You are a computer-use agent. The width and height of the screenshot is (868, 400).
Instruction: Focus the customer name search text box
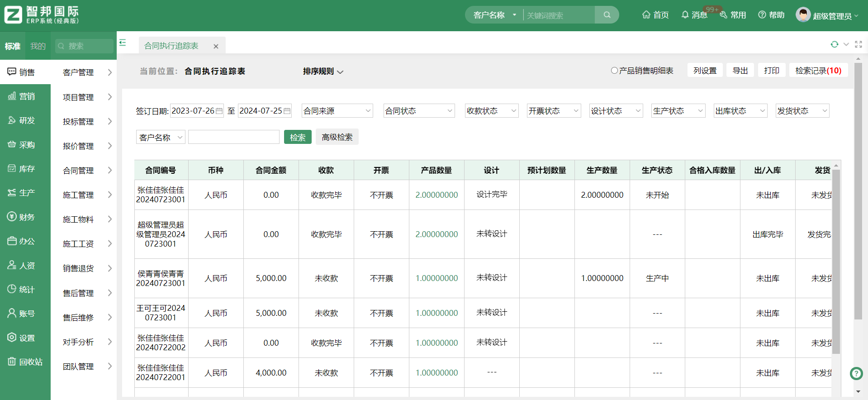233,137
